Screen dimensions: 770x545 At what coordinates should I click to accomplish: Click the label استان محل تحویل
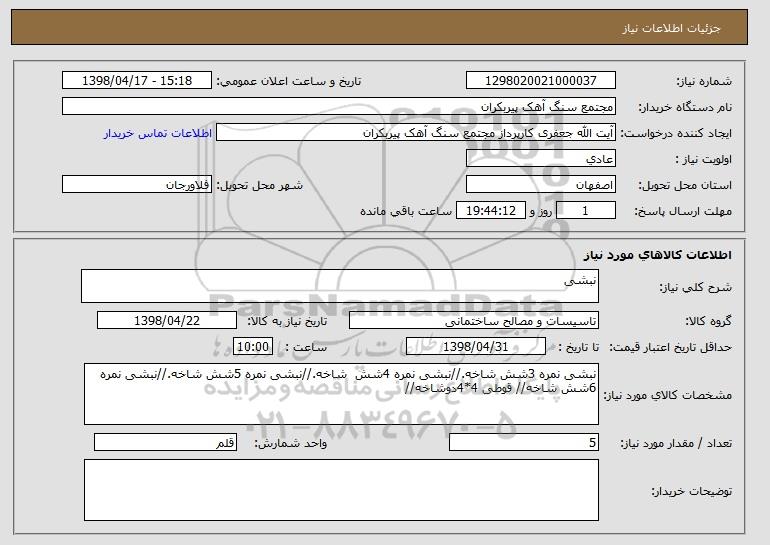(x=685, y=185)
